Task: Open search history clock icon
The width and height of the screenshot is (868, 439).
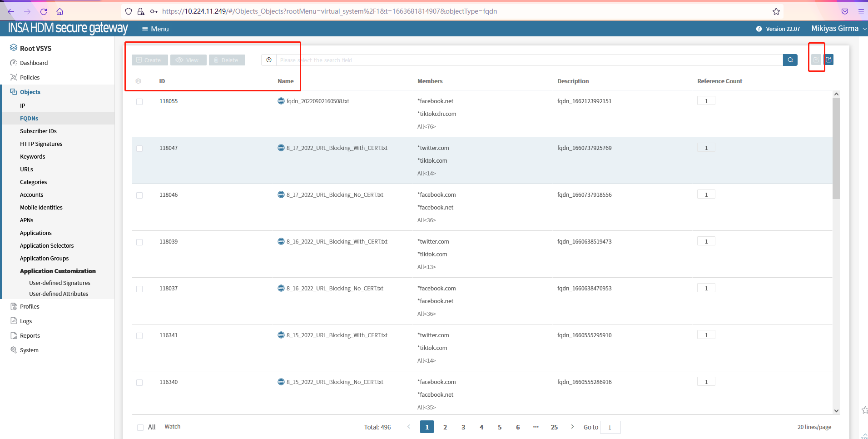Action: 269,60
